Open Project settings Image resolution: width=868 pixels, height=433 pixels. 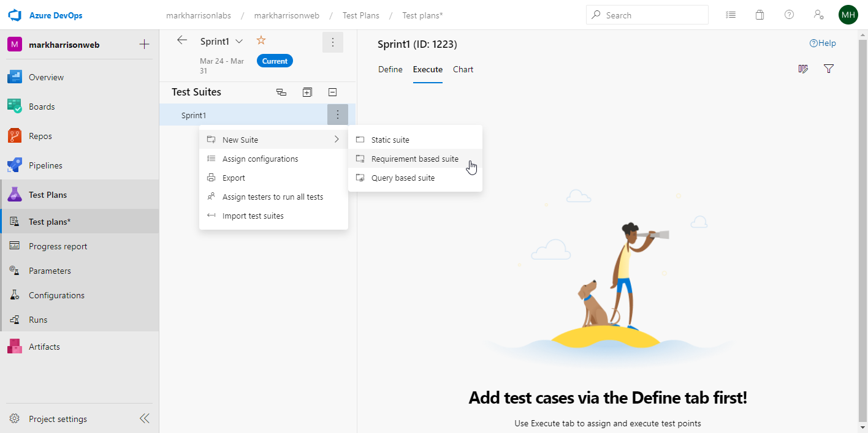pyautogui.click(x=58, y=419)
